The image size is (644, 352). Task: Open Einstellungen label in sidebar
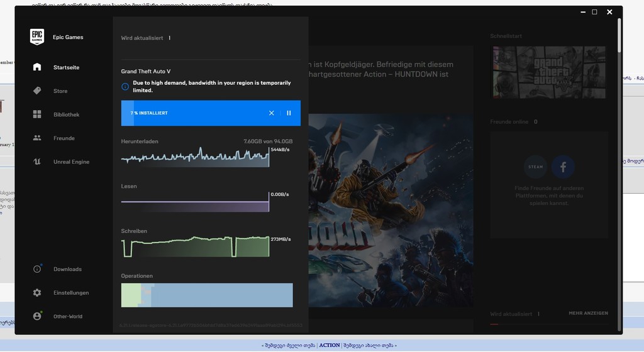(x=71, y=292)
